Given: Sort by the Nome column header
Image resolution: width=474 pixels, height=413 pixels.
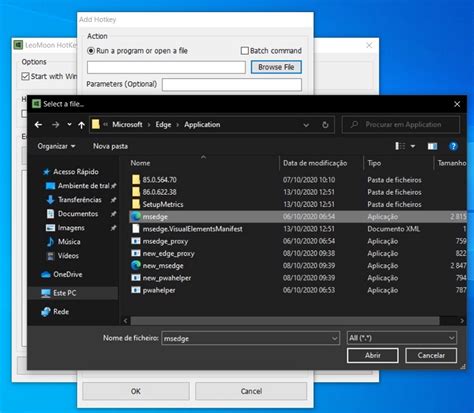Looking at the screenshot, I should [x=140, y=163].
